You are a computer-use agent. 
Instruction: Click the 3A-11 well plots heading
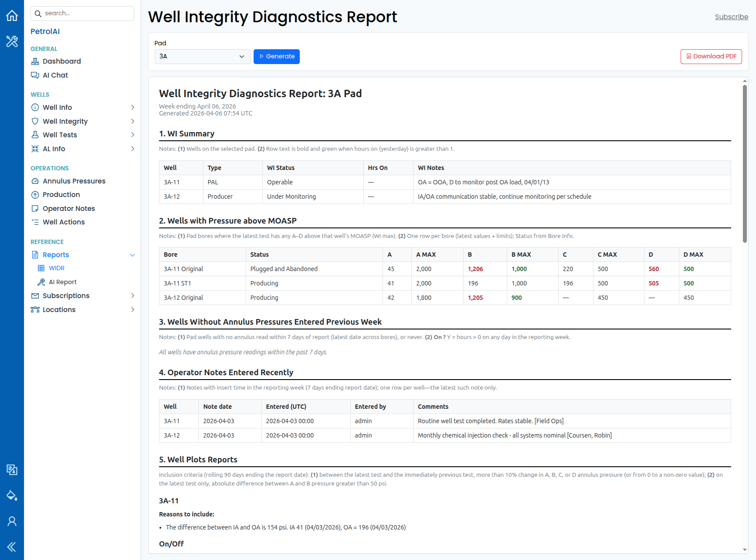tap(169, 501)
